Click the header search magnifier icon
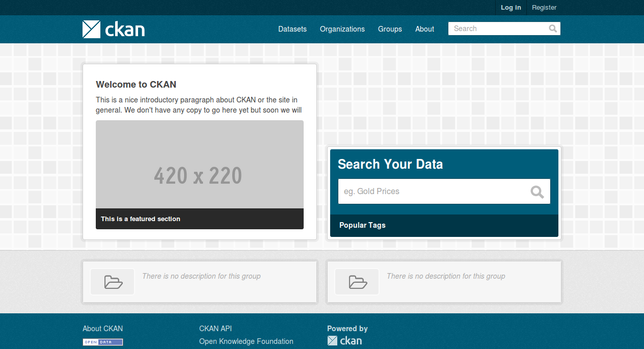The width and height of the screenshot is (644, 349). pyautogui.click(x=553, y=29)
